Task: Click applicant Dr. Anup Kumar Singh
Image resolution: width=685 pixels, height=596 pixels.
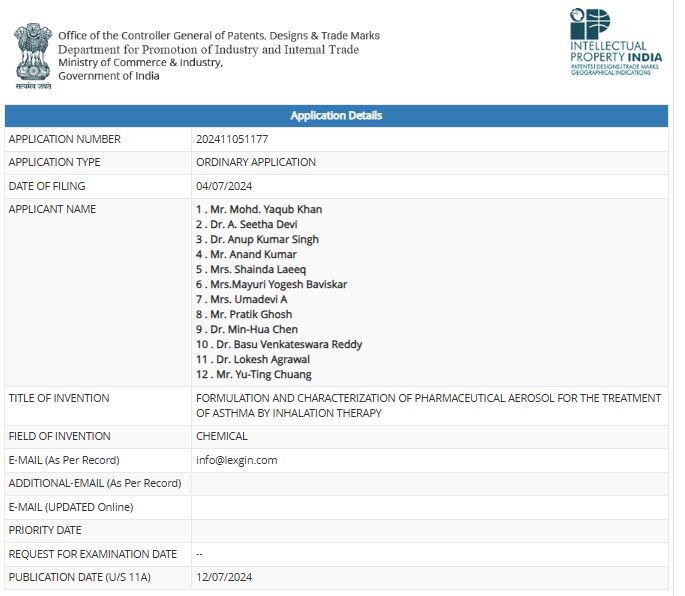Action: [x=257, y=239]
